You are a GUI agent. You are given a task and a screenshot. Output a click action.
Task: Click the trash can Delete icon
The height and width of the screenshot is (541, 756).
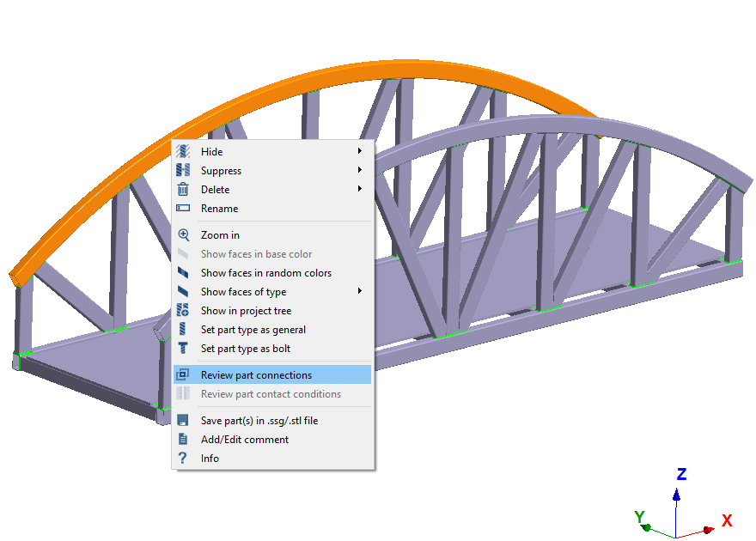[x=182, y=190]
